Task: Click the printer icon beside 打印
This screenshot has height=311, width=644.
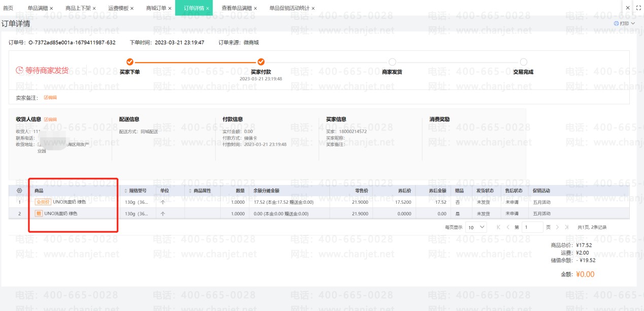Action: click(616, 23)
